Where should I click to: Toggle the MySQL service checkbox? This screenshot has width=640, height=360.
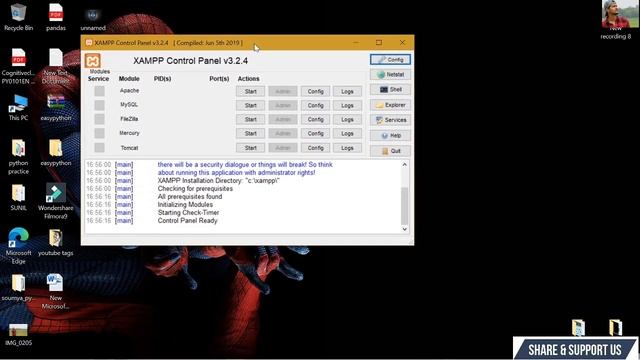tap(99, 105)
